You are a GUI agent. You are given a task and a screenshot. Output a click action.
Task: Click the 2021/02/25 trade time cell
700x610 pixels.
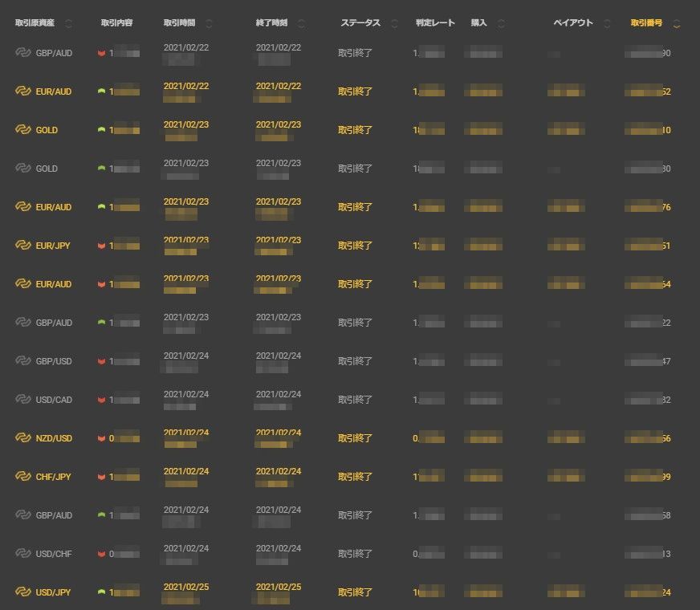[186, 587]
